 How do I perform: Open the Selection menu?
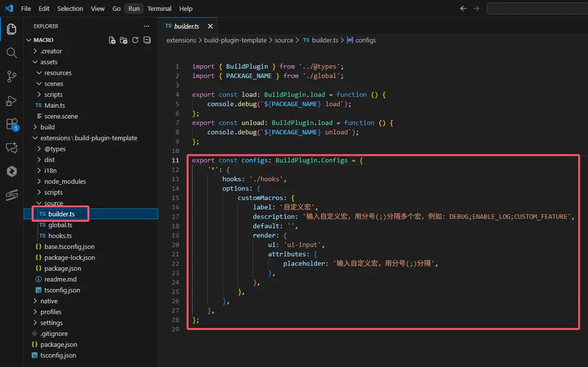(70, 9)
